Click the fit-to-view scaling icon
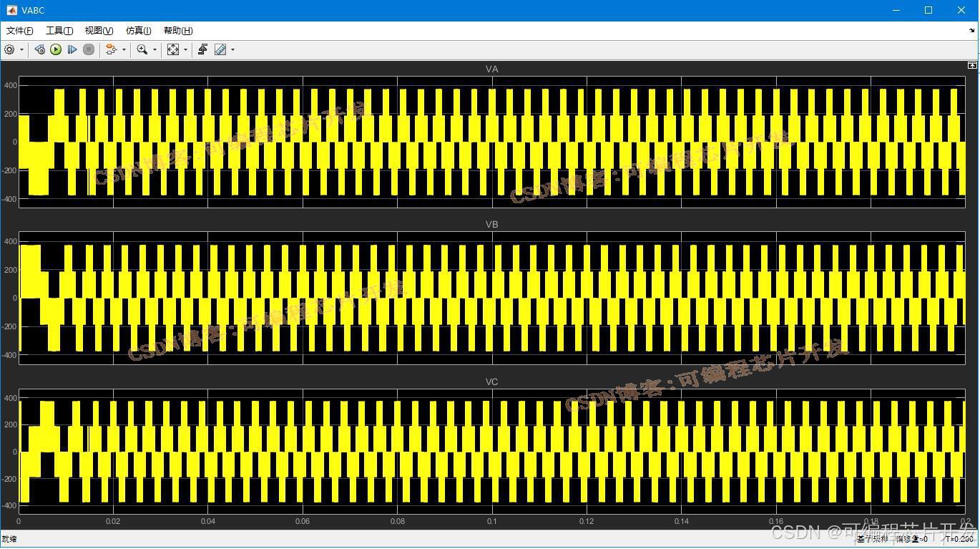This screenshot has width=980, height=549. pos(174,49)
